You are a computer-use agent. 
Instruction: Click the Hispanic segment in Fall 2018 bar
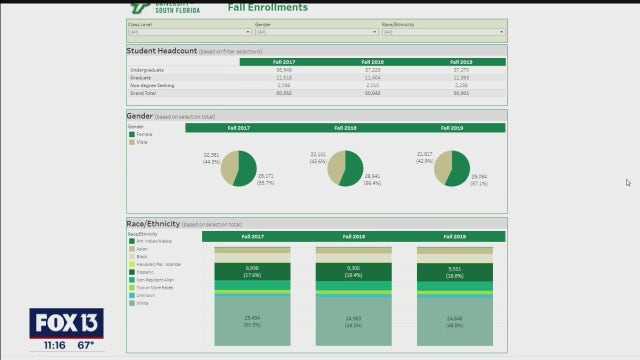pos(354,272)
